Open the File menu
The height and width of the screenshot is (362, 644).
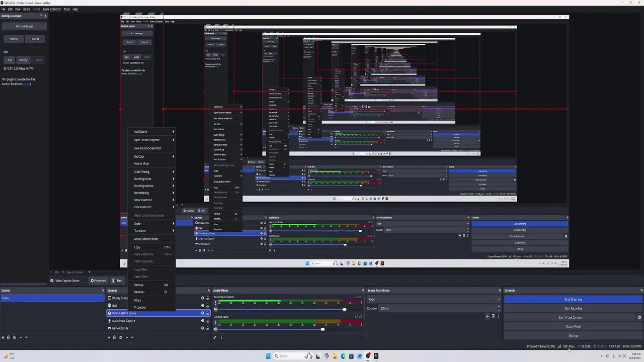[x=3, y=9]
